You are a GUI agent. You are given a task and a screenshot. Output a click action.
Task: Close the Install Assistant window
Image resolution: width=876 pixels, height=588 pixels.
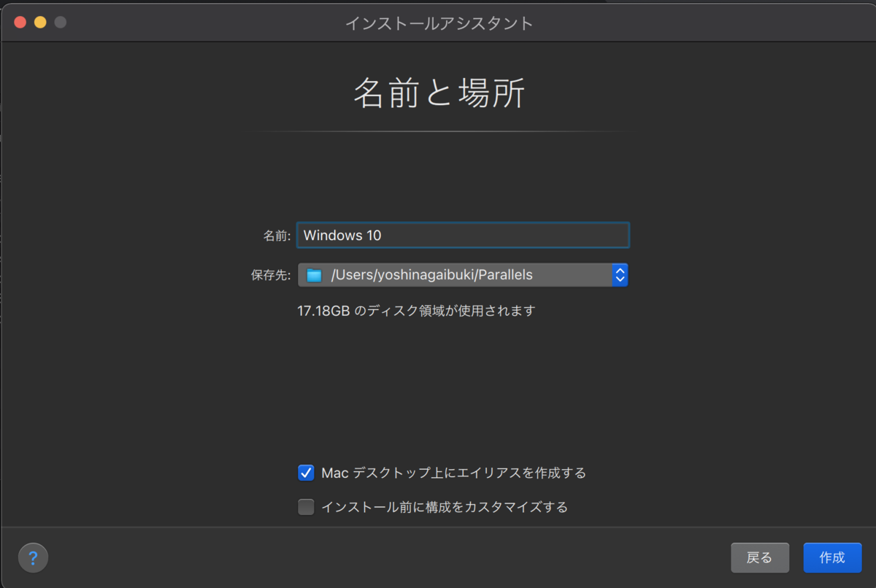(20, 23)
